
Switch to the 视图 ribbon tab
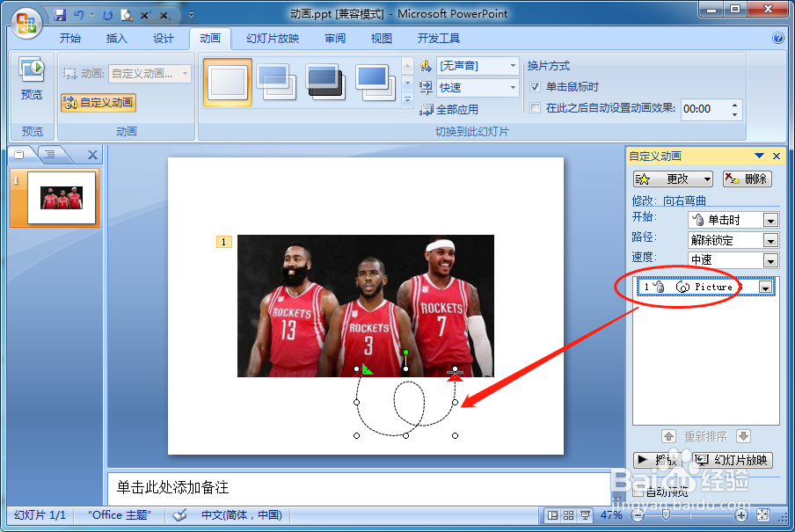click(x=382, y=39)
